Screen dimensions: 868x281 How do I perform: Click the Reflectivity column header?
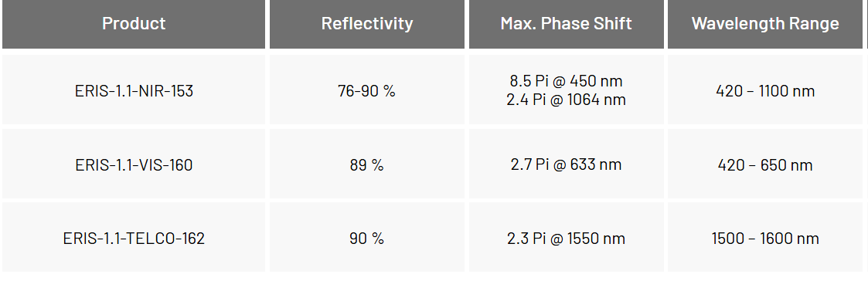click(x=367, y=24)
